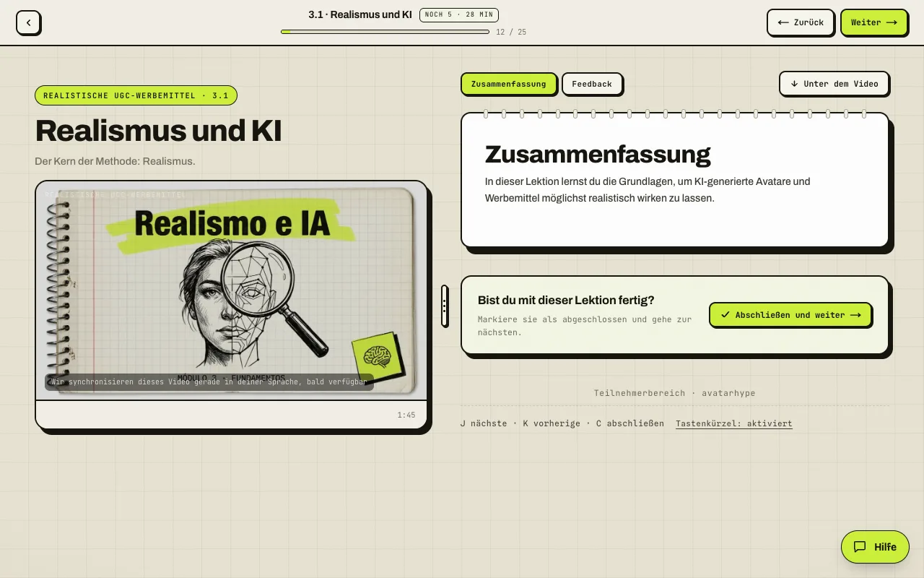Screen dimensions: 924x578
Task: Click the C abschließen shortcut hint
Action: click(x=630, y=423)
